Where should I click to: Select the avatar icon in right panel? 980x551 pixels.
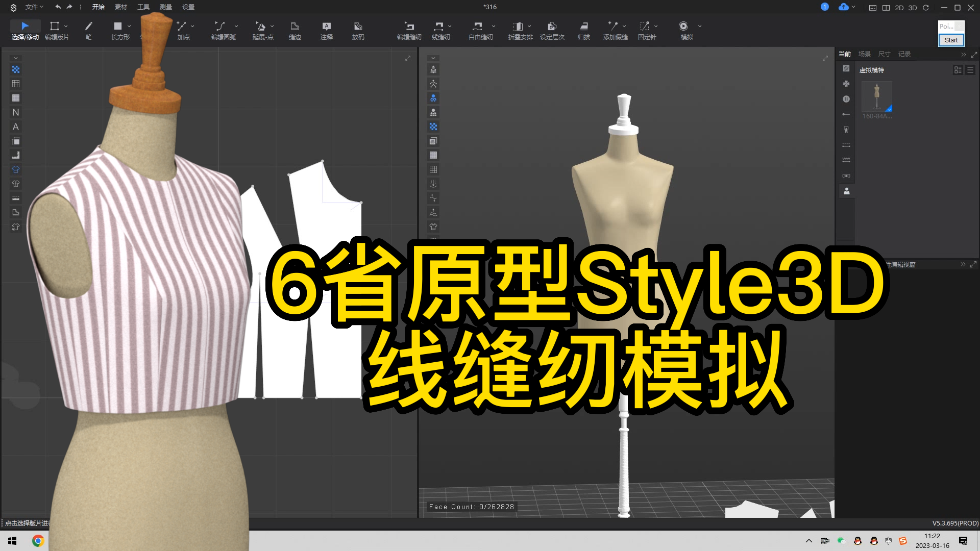846,191
